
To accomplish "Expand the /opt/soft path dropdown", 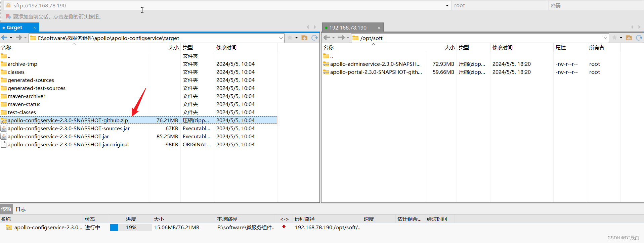I will [605, 38].
